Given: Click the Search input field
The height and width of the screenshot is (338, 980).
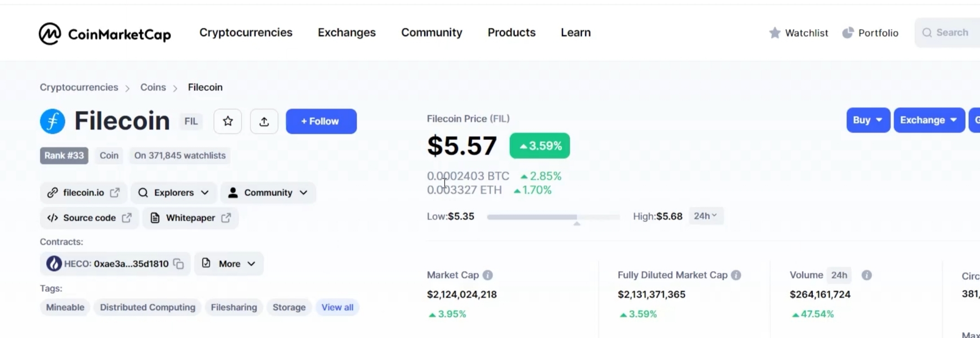Looking at the screenshot, I should pyautogui.click(x=952, y=33).
